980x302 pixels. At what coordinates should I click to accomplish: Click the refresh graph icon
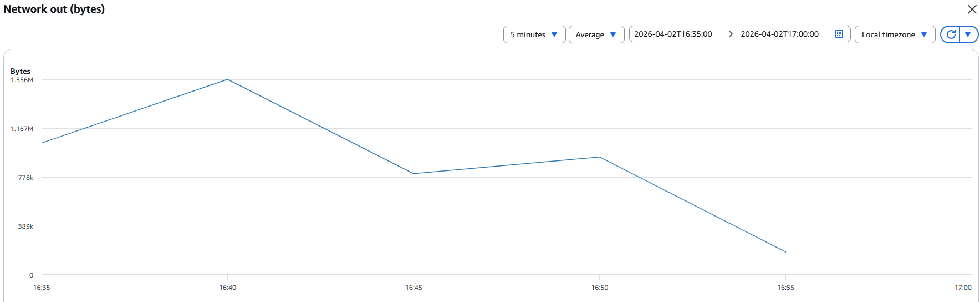click(x=951, y=34)
